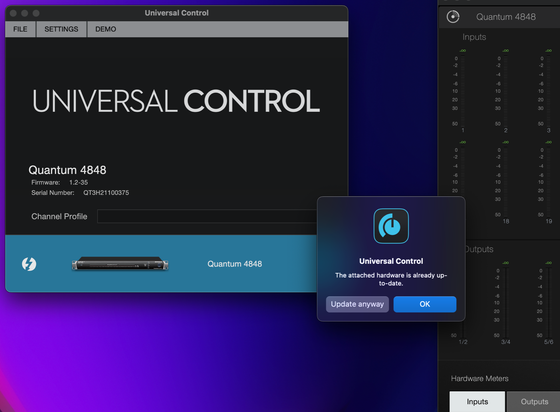Switch to the Outputs hardware meters tab
Viewport: 560px width, 412px height.
tap(534, 402)
